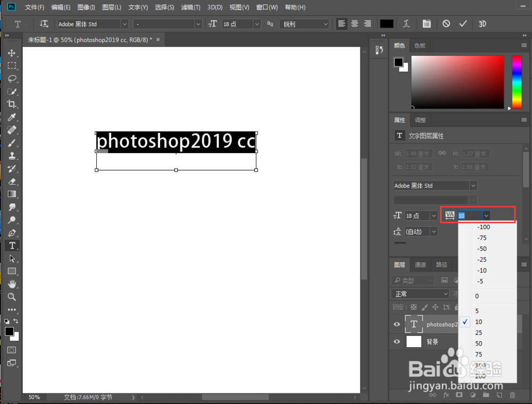Open the 滤镜(T) menu
This screenshot has height=404, width=532.
click(190, 7)
